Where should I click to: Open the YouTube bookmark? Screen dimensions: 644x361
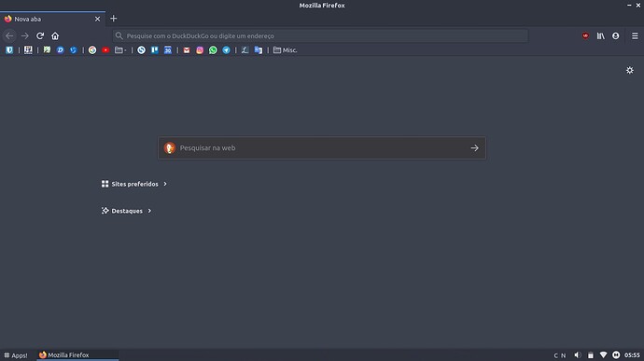click(x=105, y=50)
